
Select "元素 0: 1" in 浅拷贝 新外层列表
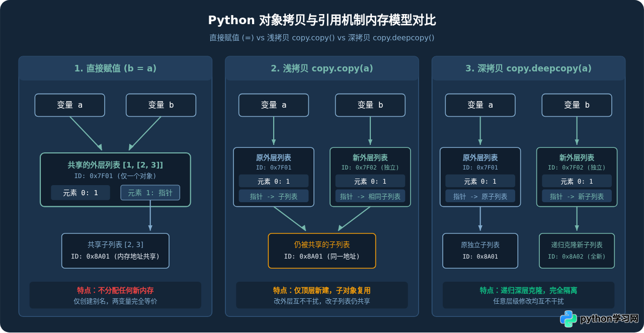[370, 182]
